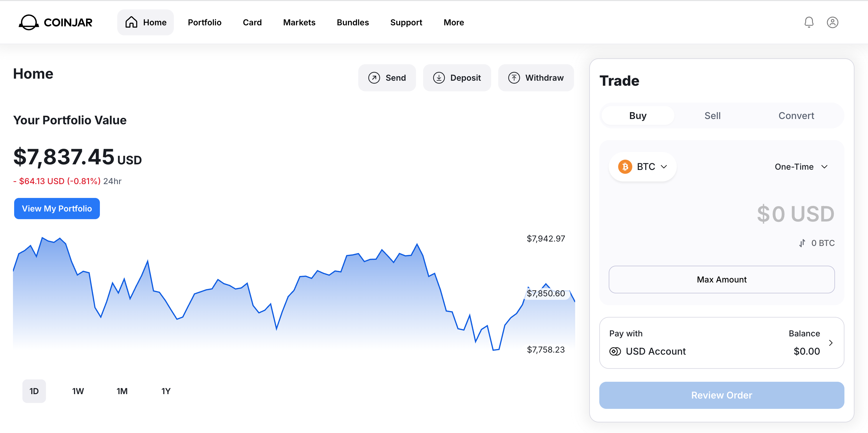Click the View My Portfolio button
868x433 pixels.
coord(57,209)
